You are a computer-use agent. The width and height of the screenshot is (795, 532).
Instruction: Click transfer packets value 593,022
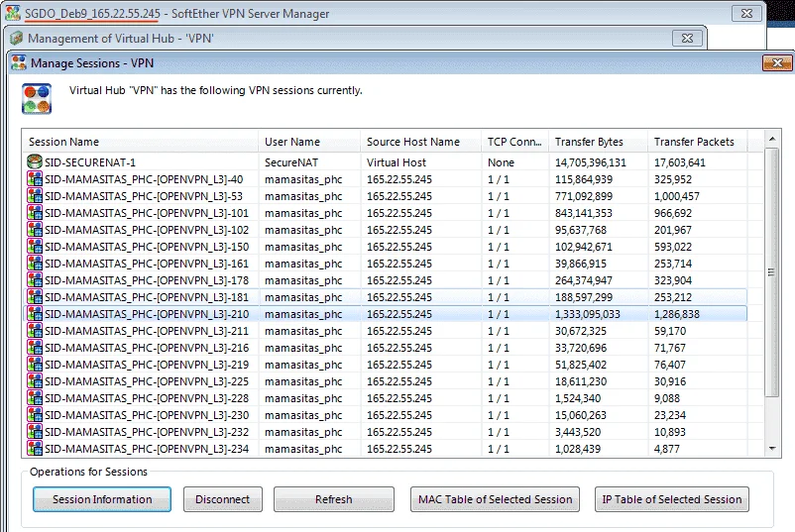673,247
